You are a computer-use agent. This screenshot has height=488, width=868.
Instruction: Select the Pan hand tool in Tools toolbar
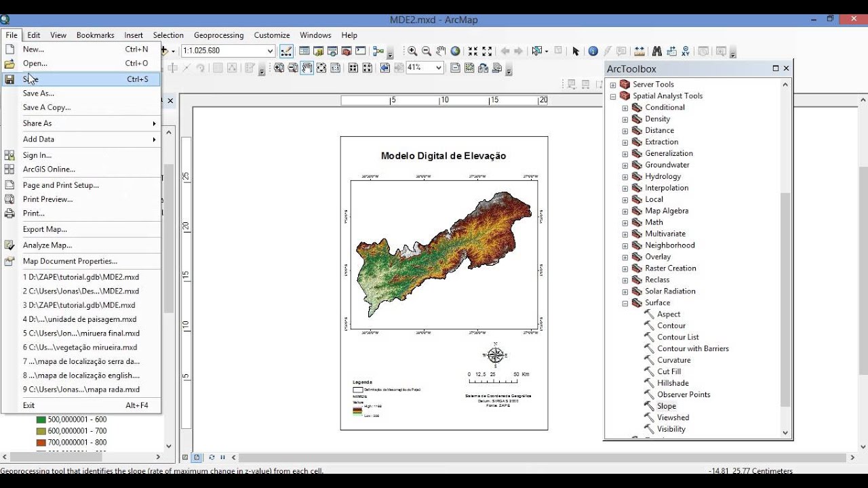click(441, 51)
